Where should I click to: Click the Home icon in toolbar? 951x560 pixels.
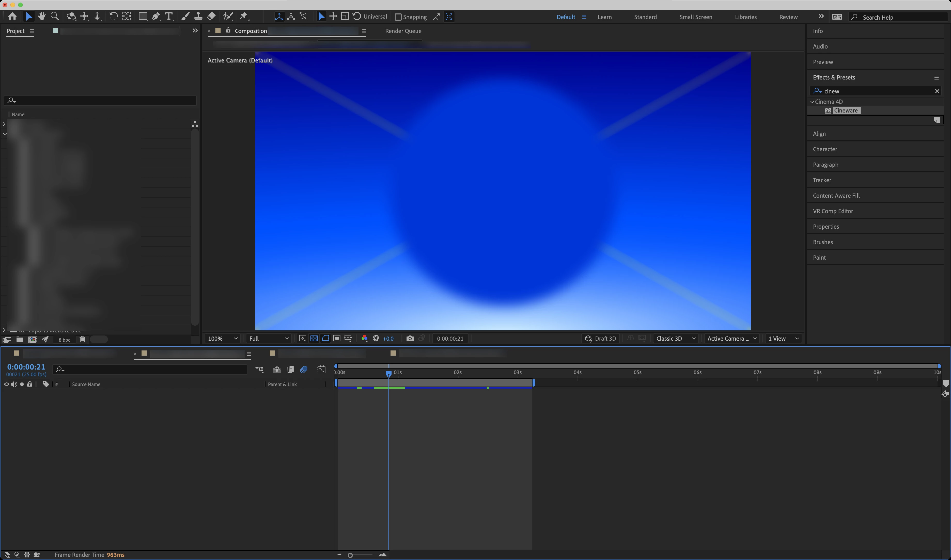(x=12, y=16)
